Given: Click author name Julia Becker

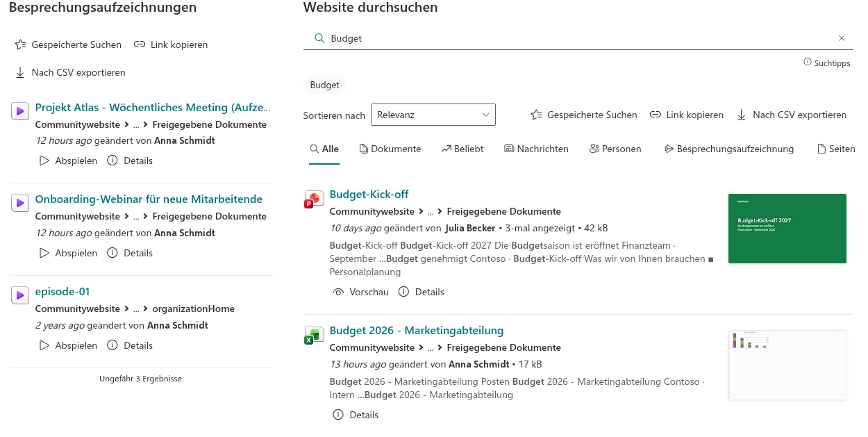Looking at the screenshot, I should click(470, 228).
